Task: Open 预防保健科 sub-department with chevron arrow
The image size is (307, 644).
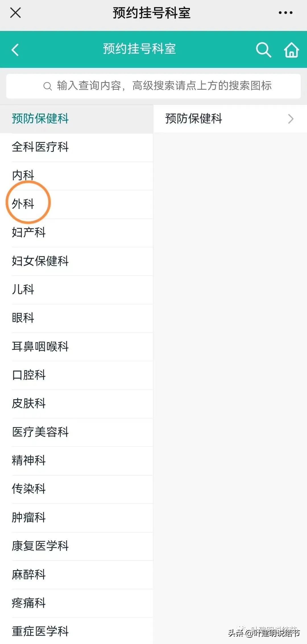Action: pyautogui.click(x=230, y=119)
